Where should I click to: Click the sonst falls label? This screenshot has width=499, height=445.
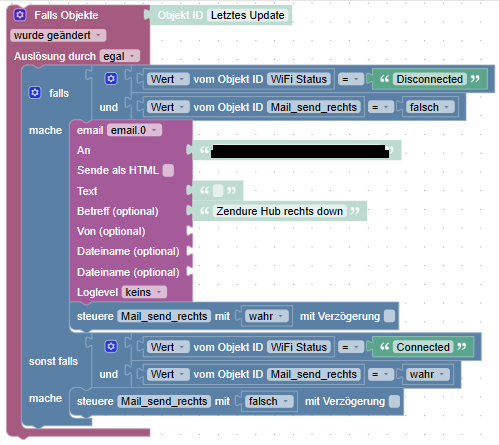[x=53, y=361]
